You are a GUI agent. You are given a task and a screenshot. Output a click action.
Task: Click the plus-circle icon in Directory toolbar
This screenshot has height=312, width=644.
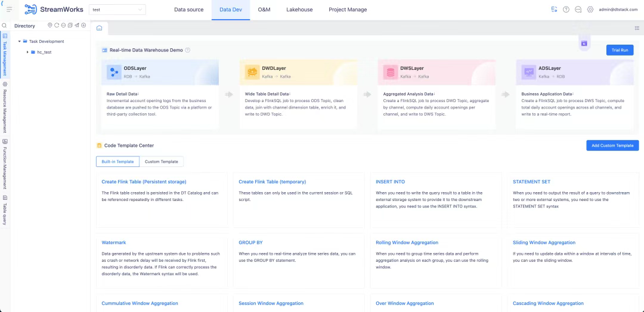click(83, 25)
